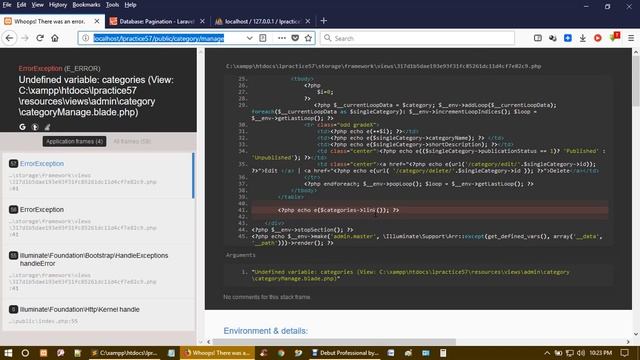Screen dimensions: 640x360
Task: Open the Windows notification center
Action: (624, 353)
